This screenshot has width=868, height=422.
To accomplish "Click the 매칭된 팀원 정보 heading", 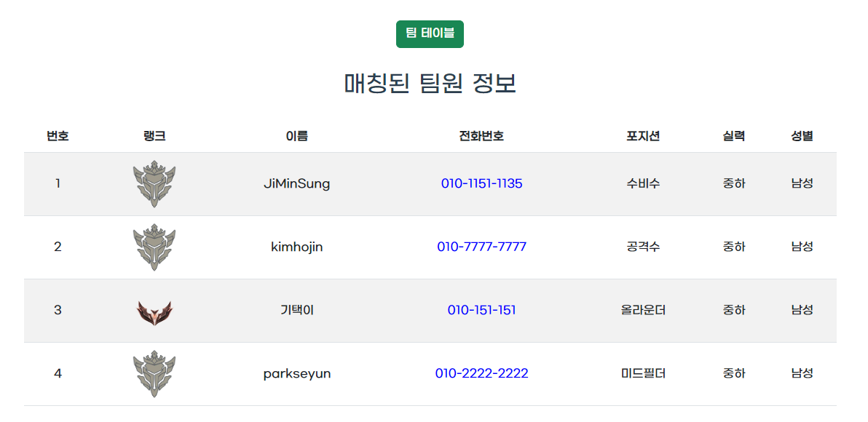I will pos(430,84).
